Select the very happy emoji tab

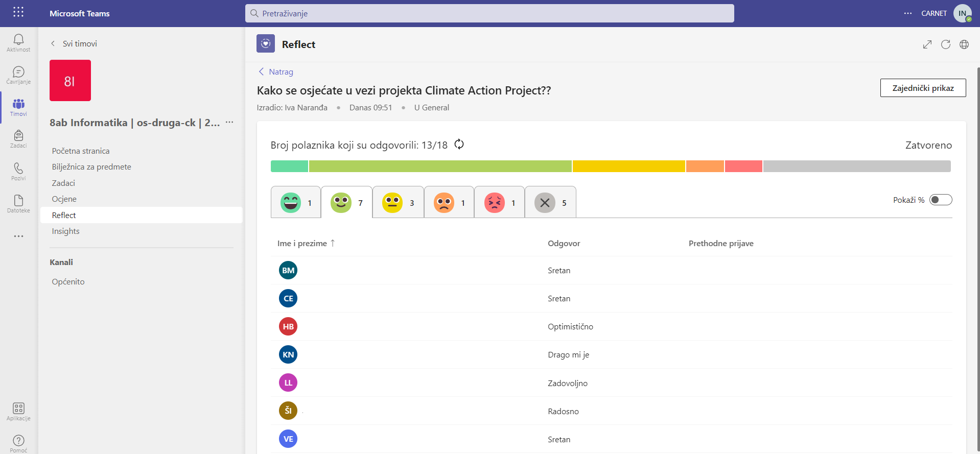click(296, 202)
